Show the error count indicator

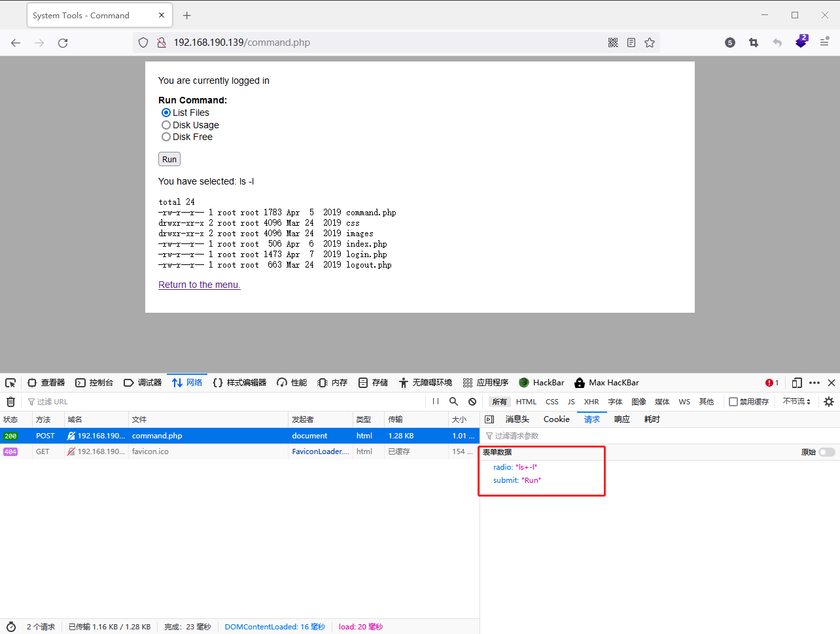point(772,383)
